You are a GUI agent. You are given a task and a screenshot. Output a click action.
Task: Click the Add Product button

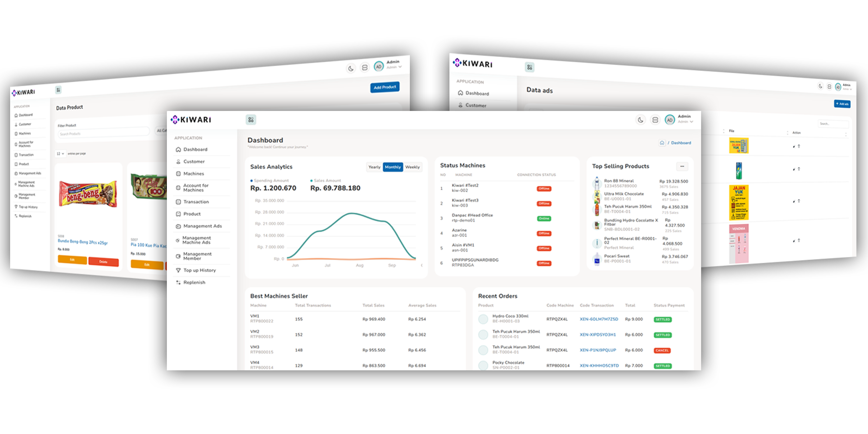385,87
